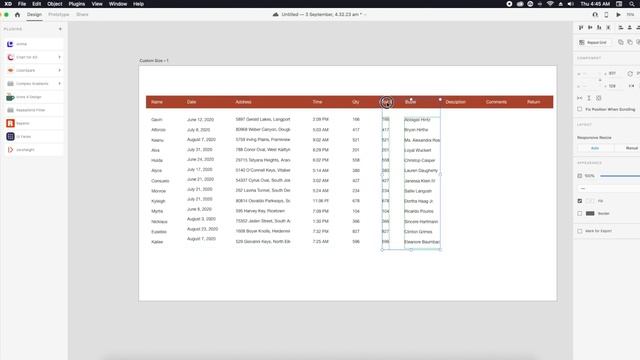Open the Object menu
The image size is (640, 360).
pyautogui.click(x=55, y=4)
